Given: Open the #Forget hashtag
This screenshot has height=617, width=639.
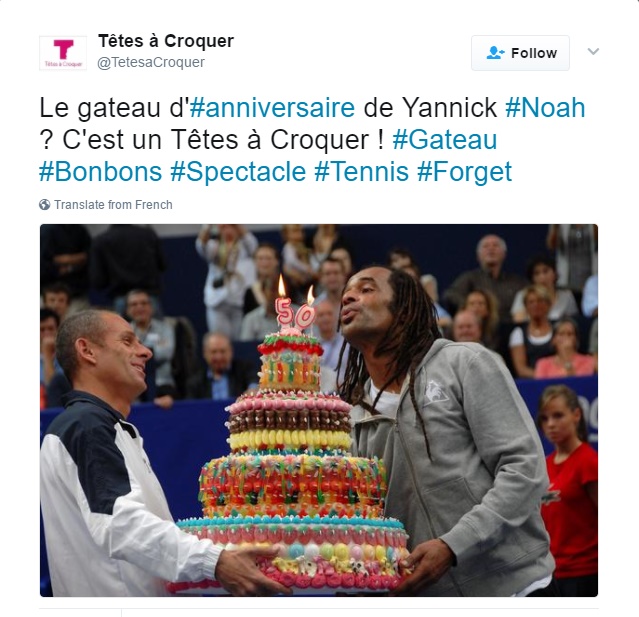Looking at the screenshot, I should tap(464, 172).
